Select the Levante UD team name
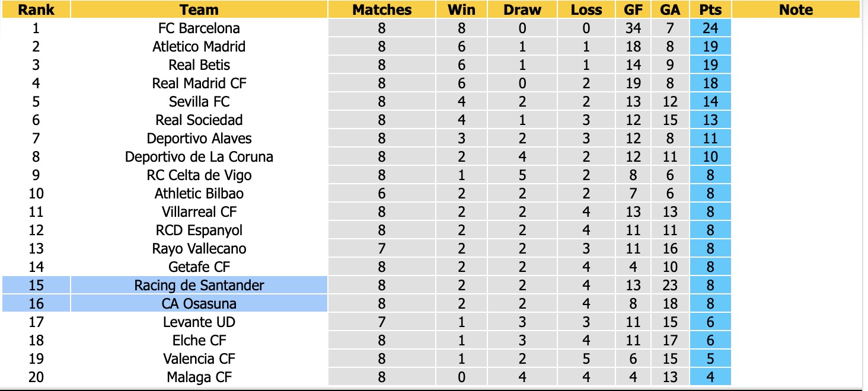The image size is (868, 391). (199, 322)
